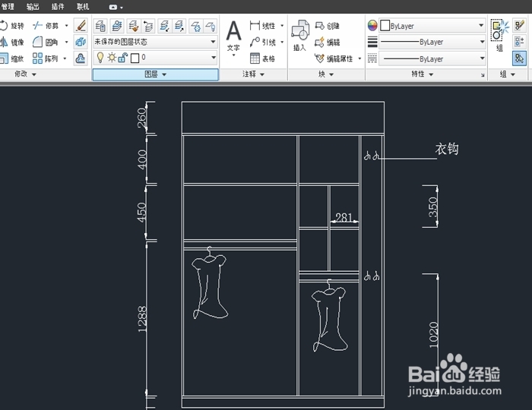This screenshot has width=532, height=410.
Task: Expand the Fillet (圆角) dropdown arrow
Action: point(67,42)
